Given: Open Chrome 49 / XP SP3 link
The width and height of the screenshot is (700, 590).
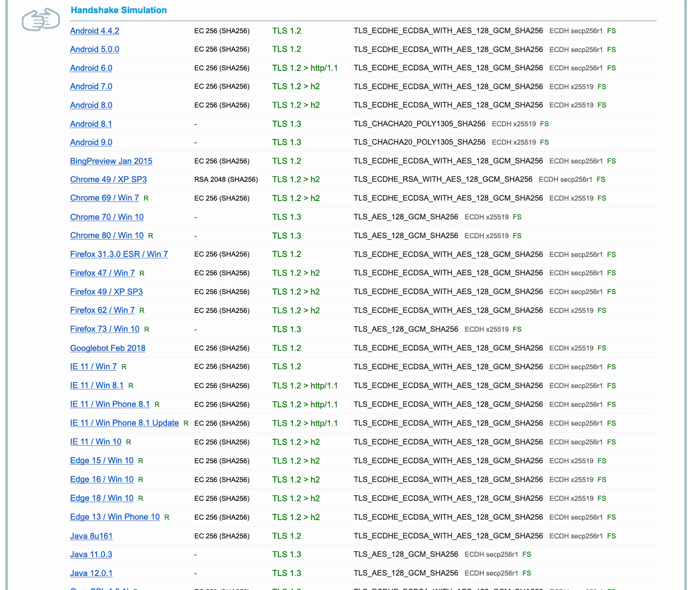Looking at the screenshot, I should (x=108, y=179).
